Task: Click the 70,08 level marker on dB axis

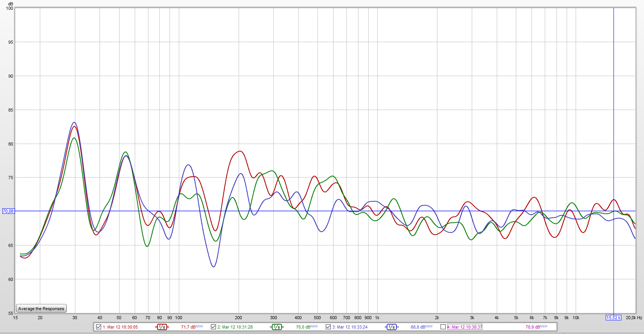Action: [8, 211]
